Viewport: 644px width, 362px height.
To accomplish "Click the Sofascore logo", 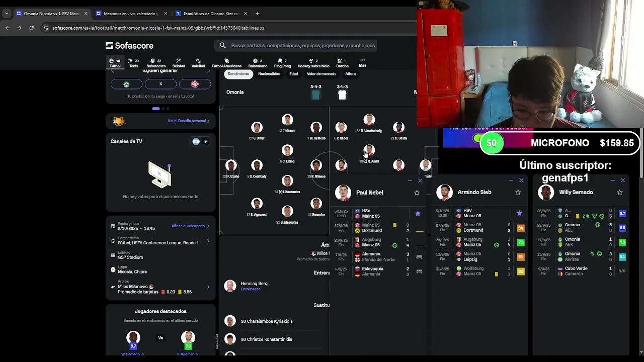I will (x=129, y=46).
